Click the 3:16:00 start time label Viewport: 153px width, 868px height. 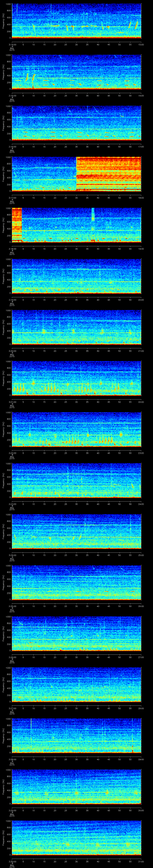pos(12,147)
